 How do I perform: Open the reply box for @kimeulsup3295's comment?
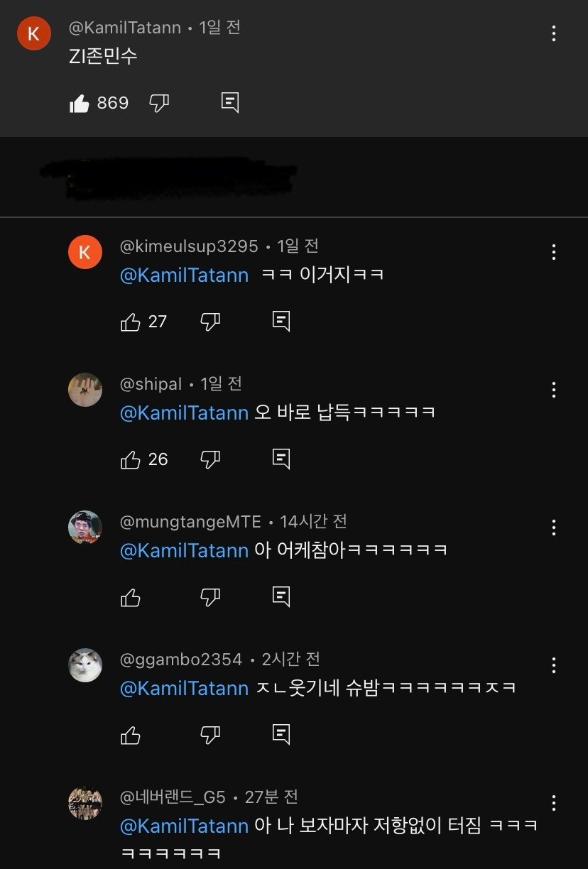(281, 321)
